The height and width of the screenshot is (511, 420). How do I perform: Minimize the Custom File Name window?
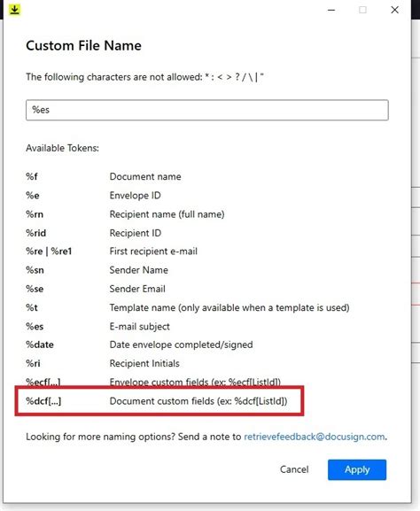(x=331, y=10)
